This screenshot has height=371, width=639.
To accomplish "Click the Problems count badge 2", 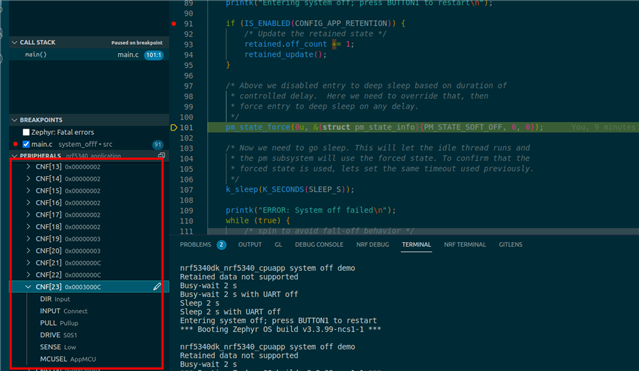I will (x=221, y=245).
